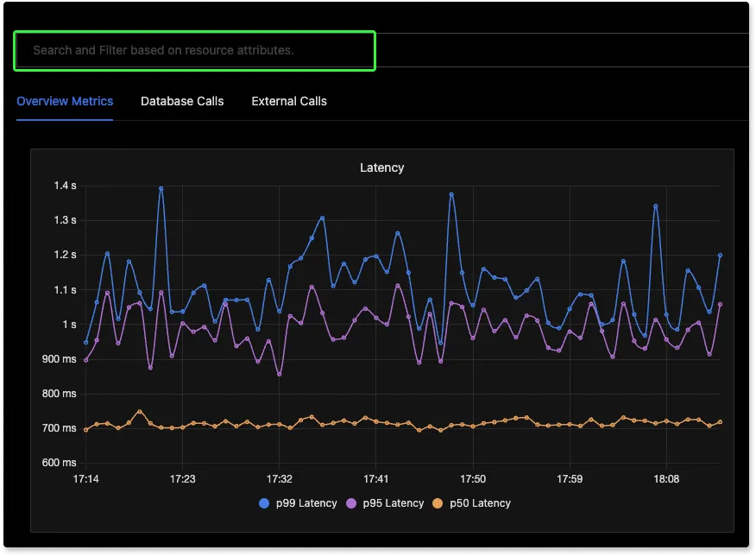
Task: Switch to the External Calls tab
Action: click(x=289, y=101)
